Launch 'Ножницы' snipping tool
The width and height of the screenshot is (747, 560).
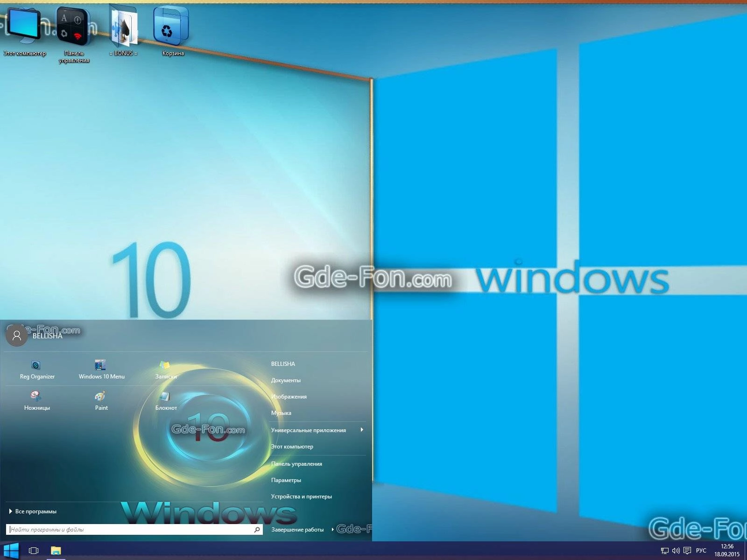(37, 401)
